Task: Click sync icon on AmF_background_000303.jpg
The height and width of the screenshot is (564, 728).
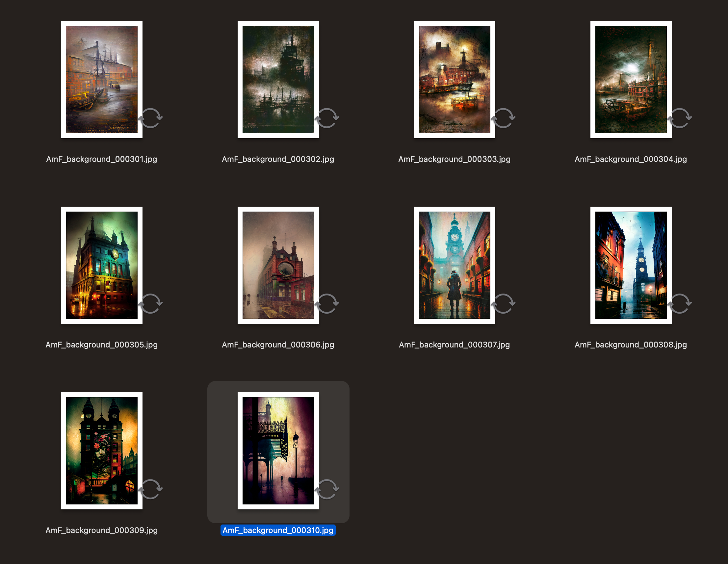Action: pos(503,118)
